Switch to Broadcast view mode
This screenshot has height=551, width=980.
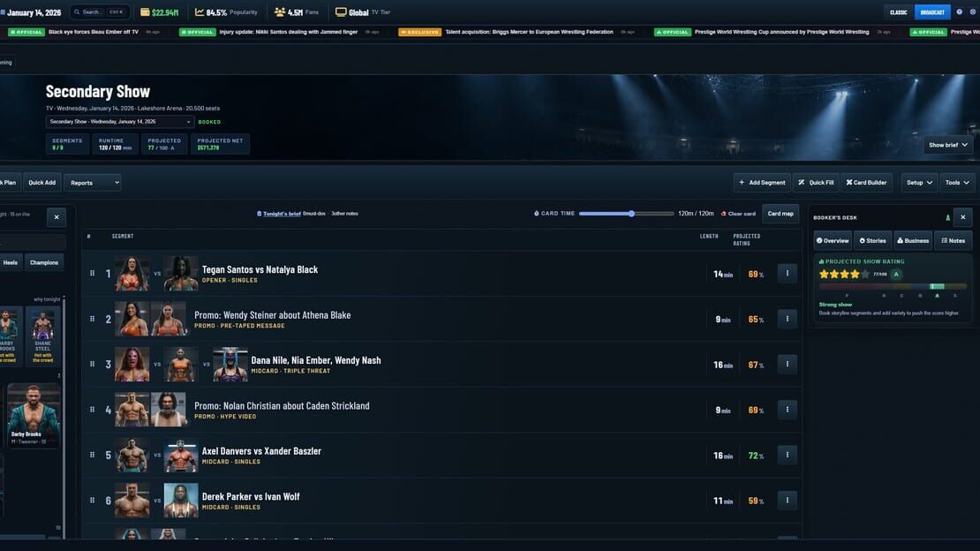(931, 11)
